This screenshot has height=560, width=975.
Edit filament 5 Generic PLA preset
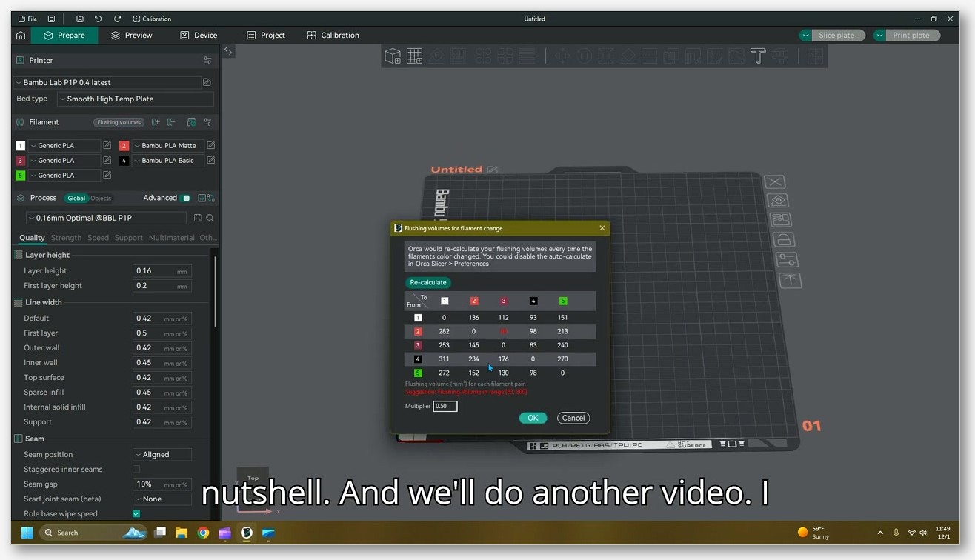click(x=107, y=176)
